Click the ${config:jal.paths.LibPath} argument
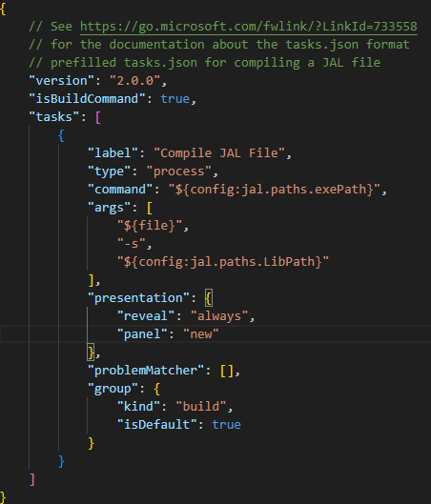This screenshot has height=504, width=431. (223, 262)
